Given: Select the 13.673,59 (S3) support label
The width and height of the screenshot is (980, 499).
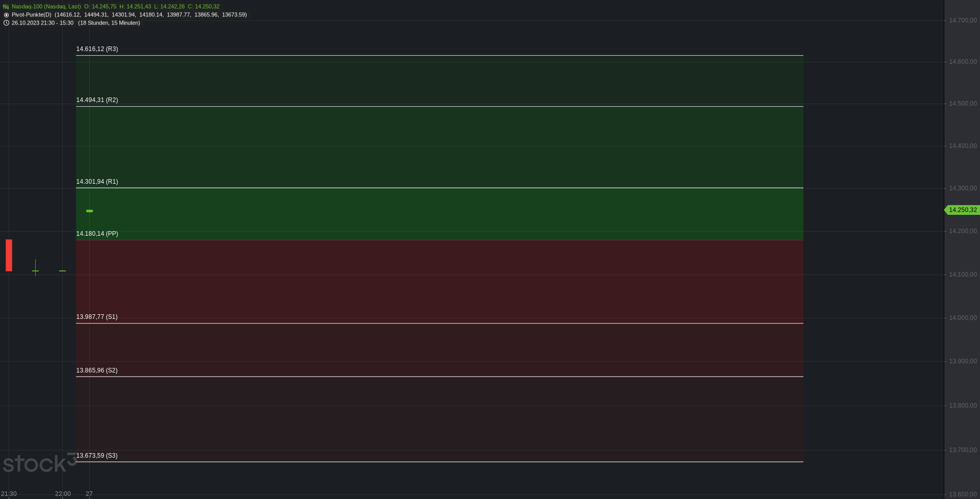Looking at the screenshot, I should point(97,456).
